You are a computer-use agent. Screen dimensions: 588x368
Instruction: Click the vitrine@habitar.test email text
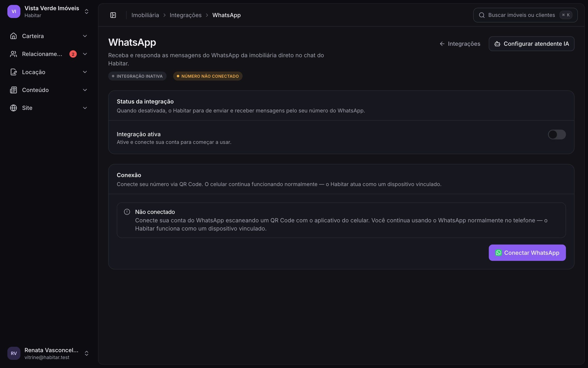[47, 357]
